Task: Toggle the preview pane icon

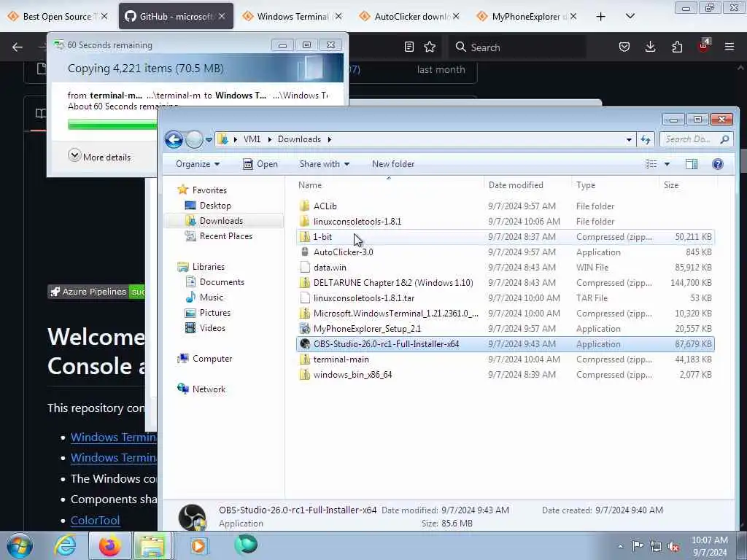Action: tap(692, 164)
